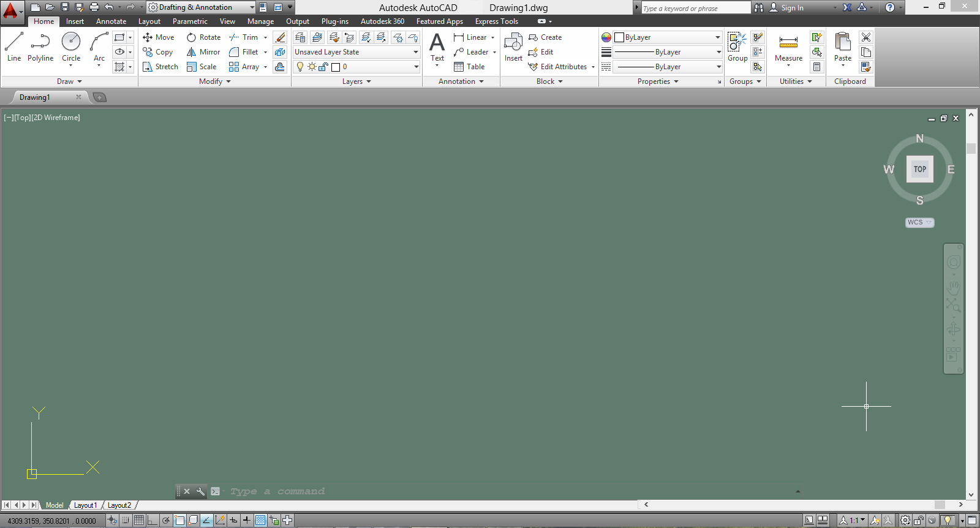980x528 pixels.
Task: Toggle Isolate Objects lightbulb in status bar
Action: click(x=948, y=521)
